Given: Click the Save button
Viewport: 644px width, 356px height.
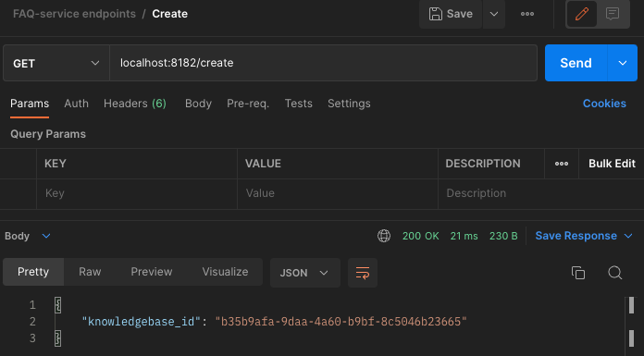Looking at the screenshot, I should point(451,14).
